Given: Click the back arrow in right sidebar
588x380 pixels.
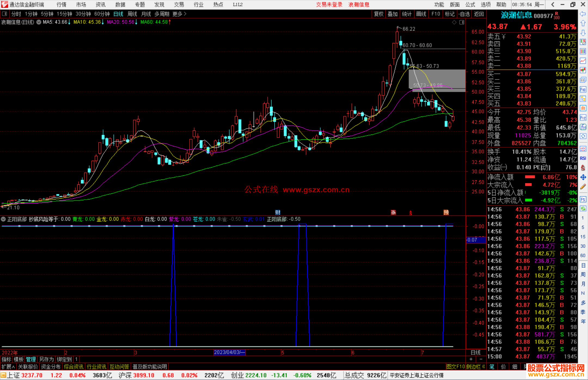Looking at the screenshot, I should point(583,14).
